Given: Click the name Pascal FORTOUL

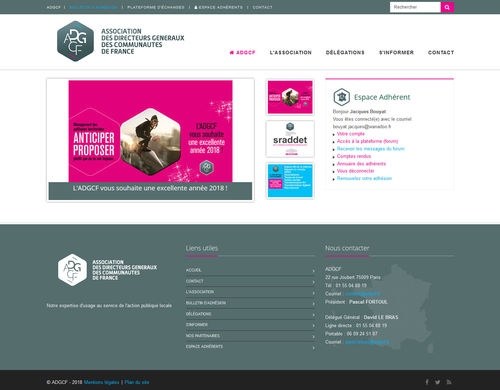Looking at the screenshot, I should pyautogui.click(x=368, y=302).
